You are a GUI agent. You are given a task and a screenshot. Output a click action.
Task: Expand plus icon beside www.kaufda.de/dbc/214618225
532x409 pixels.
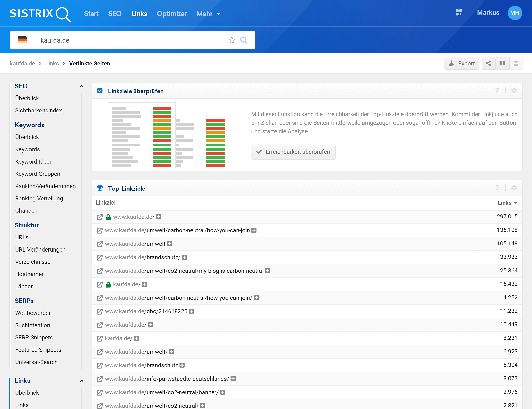[192, 311]
